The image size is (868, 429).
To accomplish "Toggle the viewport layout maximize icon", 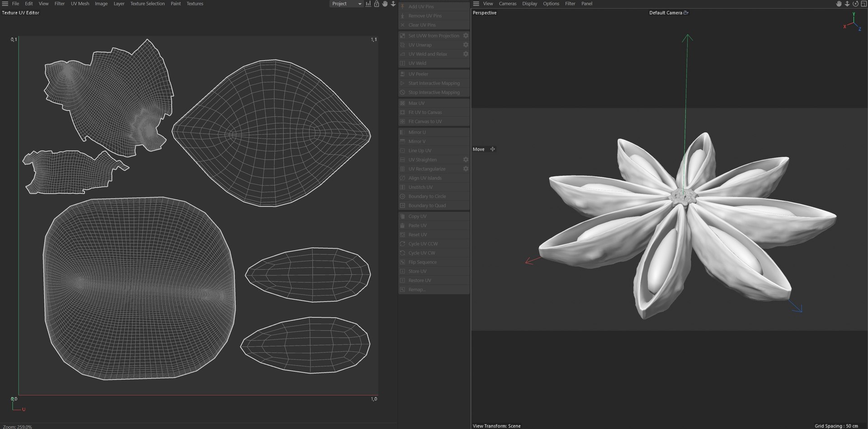I will click(x=863, y=4).
